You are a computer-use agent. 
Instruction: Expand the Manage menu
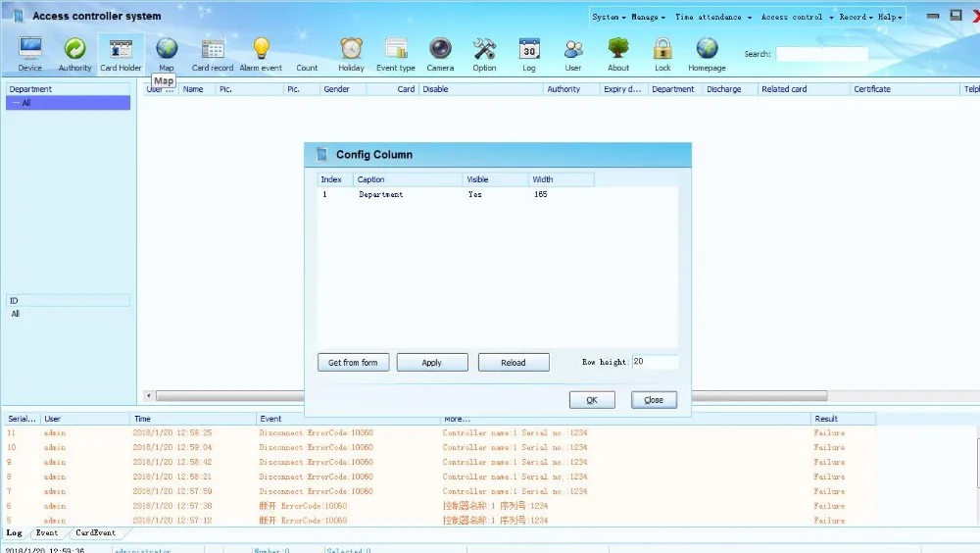[648, 17]
